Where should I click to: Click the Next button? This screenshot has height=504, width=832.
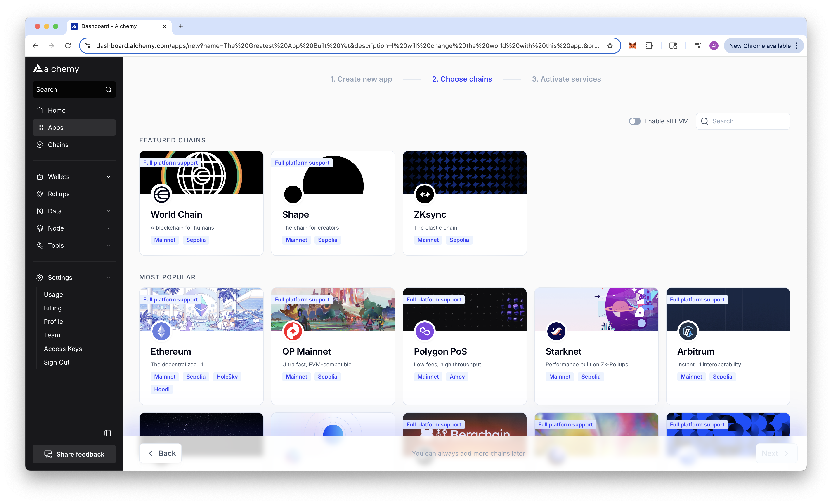[x=776, y=453]
